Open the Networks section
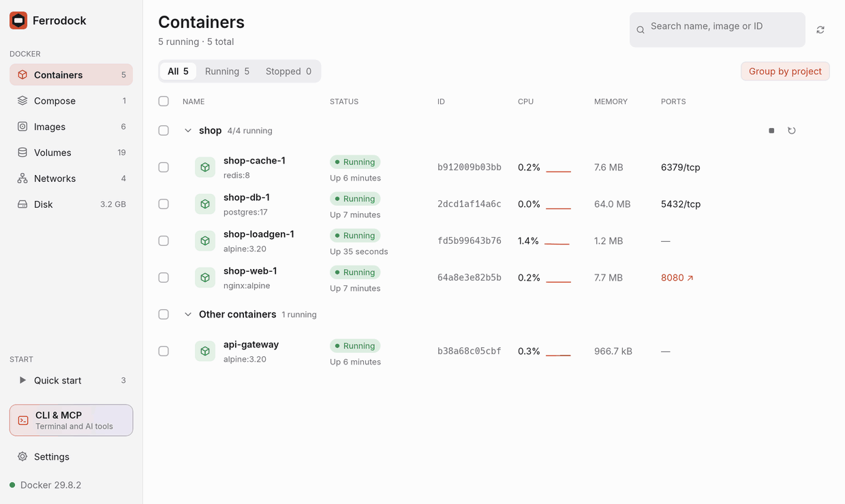This screenshot has width=845, height=504. coord(71,178)
